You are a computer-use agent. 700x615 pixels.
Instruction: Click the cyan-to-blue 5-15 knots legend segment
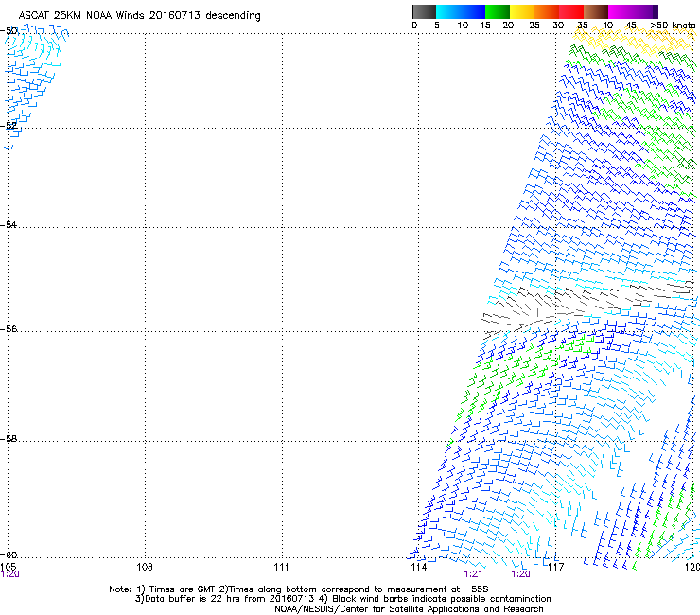point(461,11)
